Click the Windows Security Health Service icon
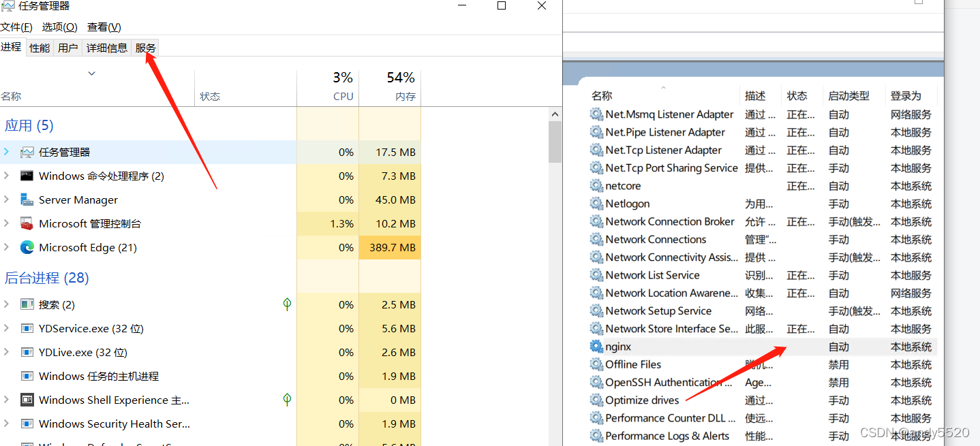980x446 pixels. tap(27, 424)
